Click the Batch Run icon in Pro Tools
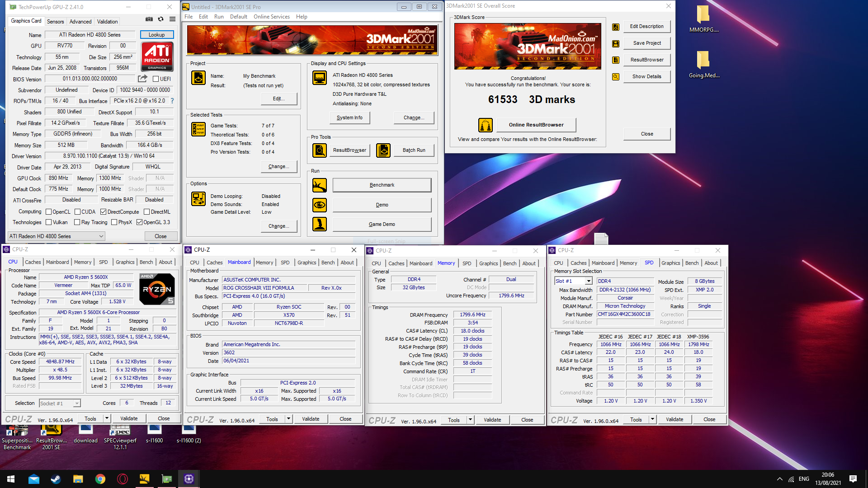 click(x=383, y=150)
